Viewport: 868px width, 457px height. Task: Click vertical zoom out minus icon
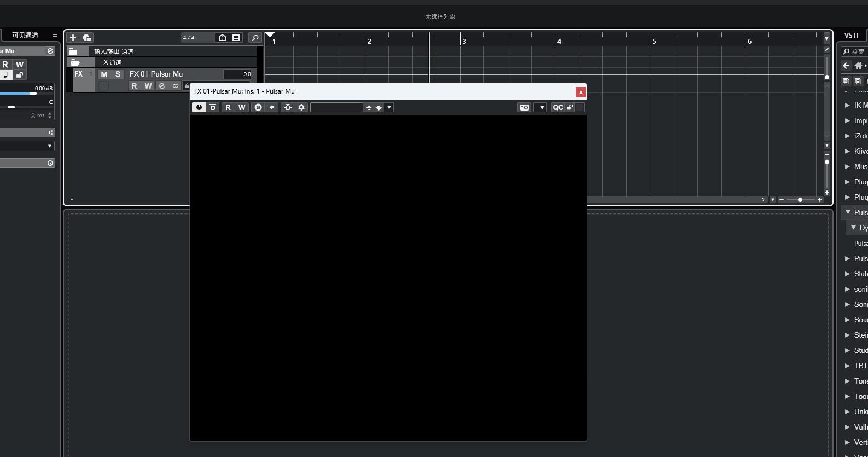827,154
